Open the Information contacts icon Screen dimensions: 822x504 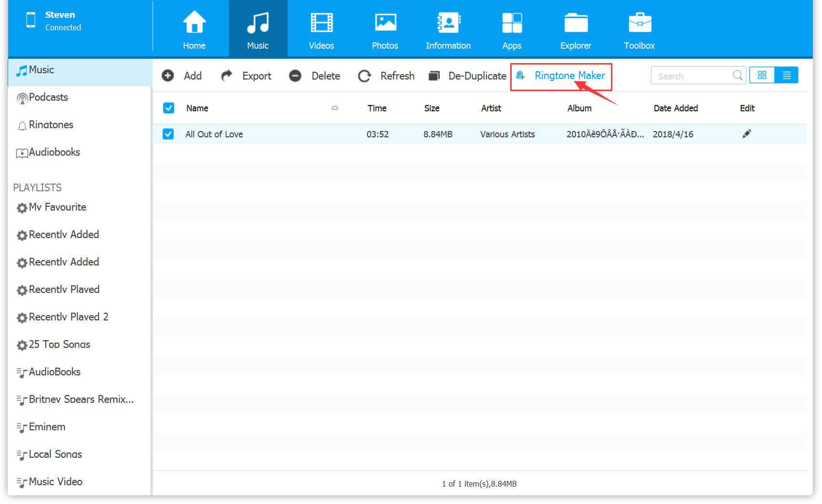point(448,23)
